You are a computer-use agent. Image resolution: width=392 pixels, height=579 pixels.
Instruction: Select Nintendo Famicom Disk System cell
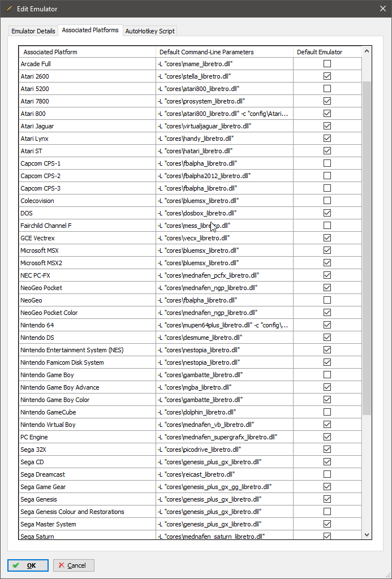[x=87, y=362]
